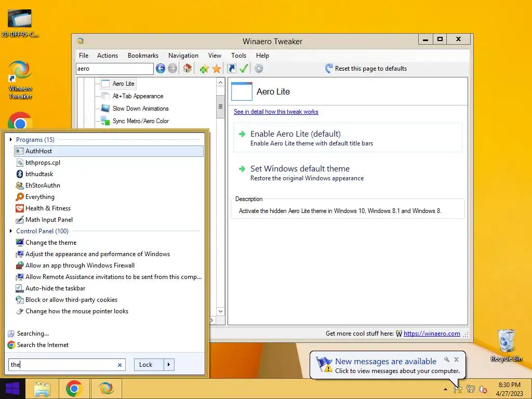The width and height of the screenshot is (532, 399).
Task: Open Allow Remote Assistance invitations result
Action: [x=109, y=277]
